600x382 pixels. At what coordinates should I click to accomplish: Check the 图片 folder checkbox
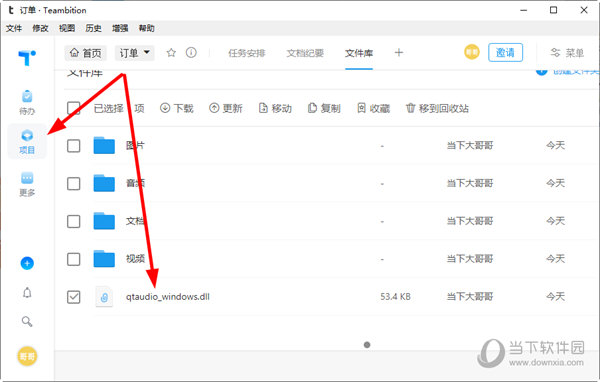coord(73,146)
